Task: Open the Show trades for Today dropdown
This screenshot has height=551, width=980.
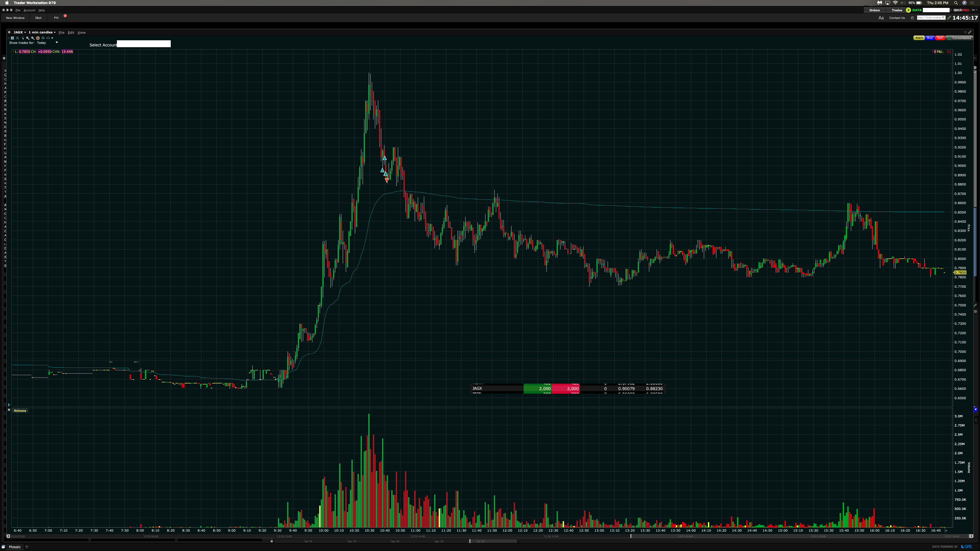Action: [57, 43]
